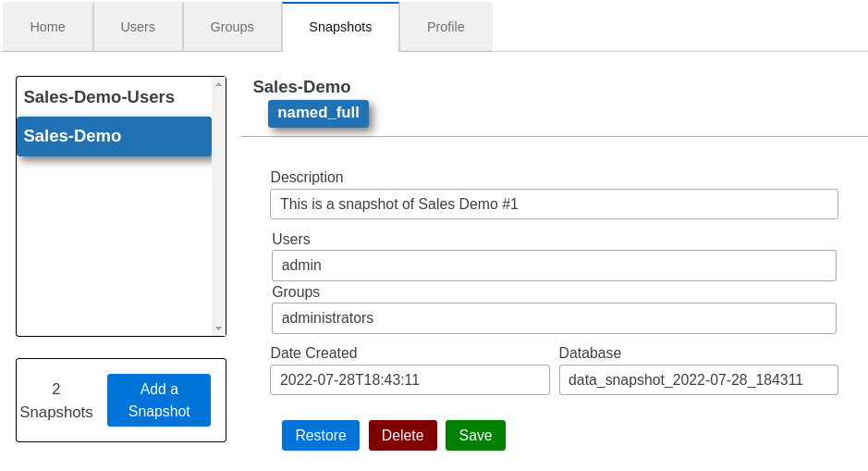
Task: Click into the Users field showing admin
Action: tap(554, 266)
